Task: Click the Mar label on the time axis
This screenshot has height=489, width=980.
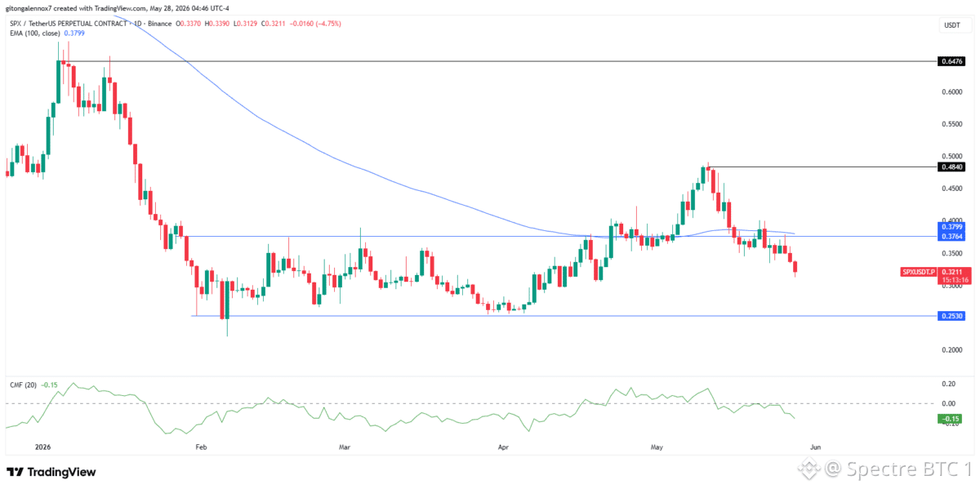Action: pyautogui.click(x=344, y=447)
